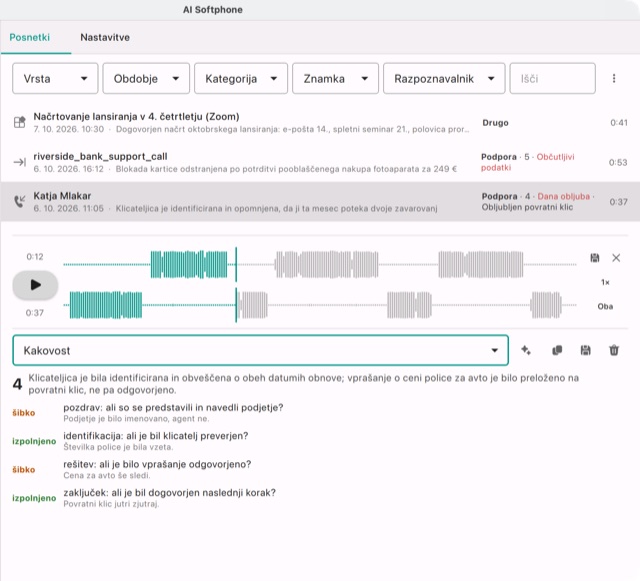Click the Zoom meeting icon of first recording
Image resolution: width=640 pixels, height=581 pixels.
pos(20,122)
